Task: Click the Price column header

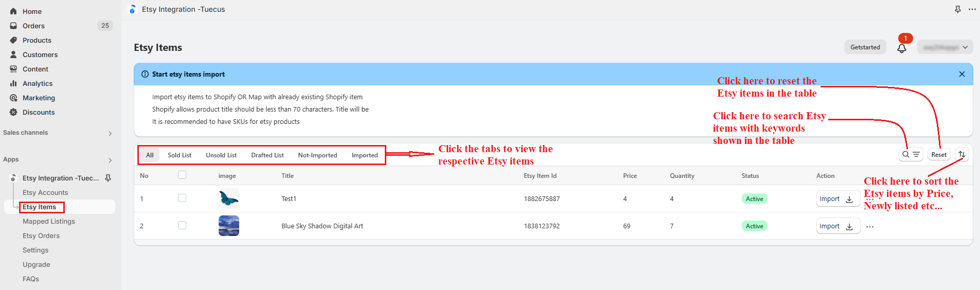Action: coord(630,176)
